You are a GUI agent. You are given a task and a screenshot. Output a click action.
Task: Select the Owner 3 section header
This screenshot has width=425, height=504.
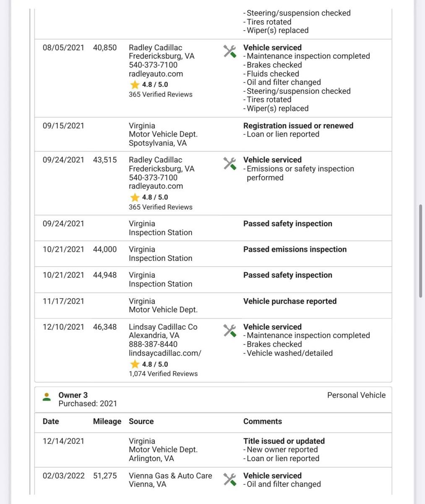pyautogui.click(x=213, y=399)
